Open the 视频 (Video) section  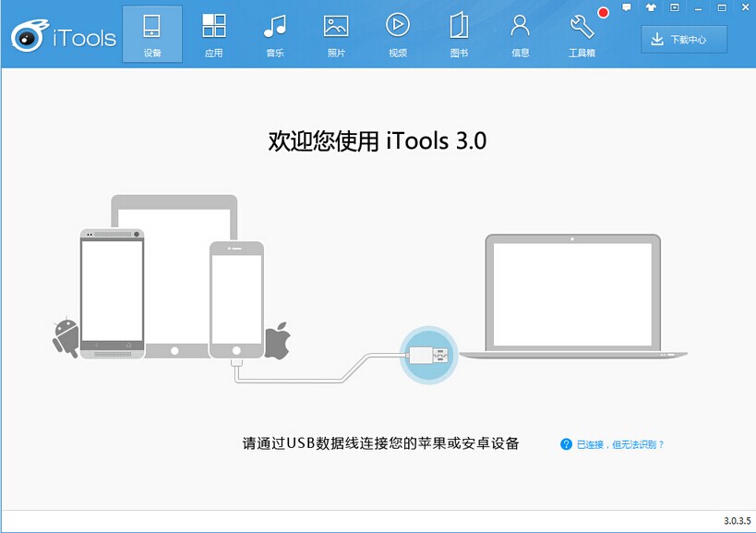(397, 35)
